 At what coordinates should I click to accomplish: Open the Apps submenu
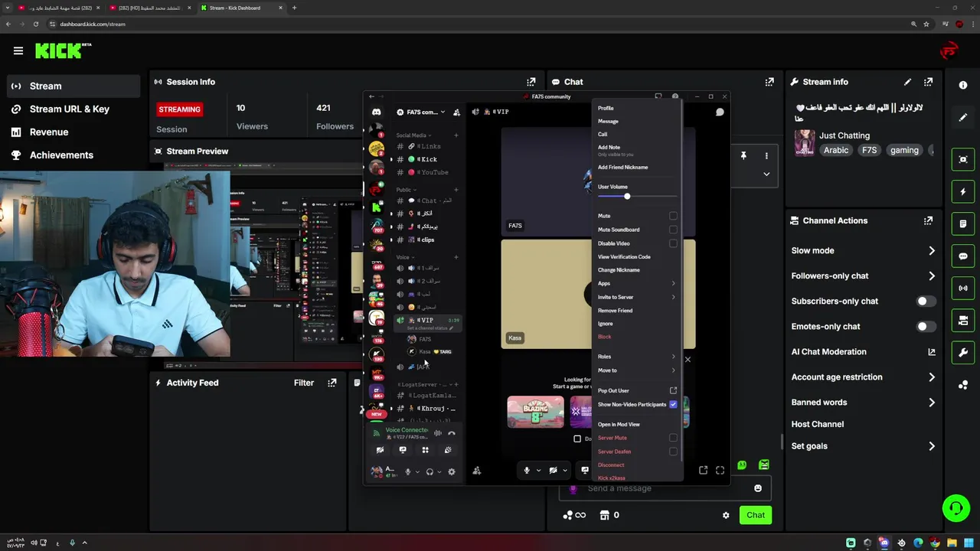click(636, 283)
